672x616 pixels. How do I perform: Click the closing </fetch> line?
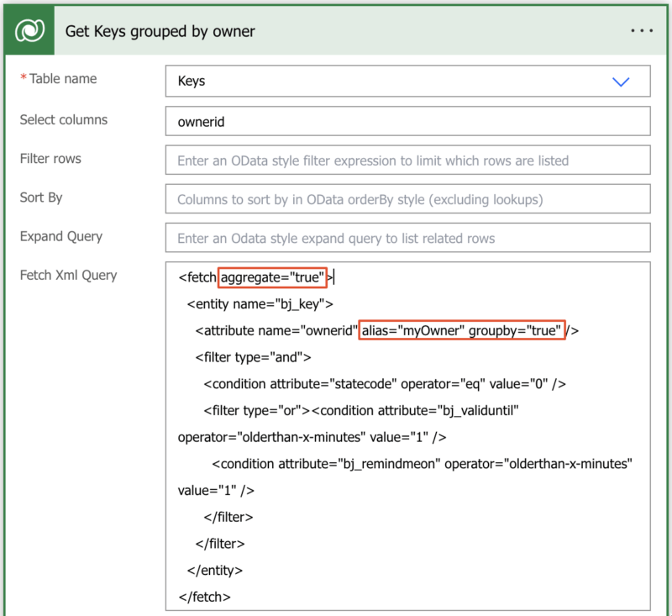(x=204, y=598)
